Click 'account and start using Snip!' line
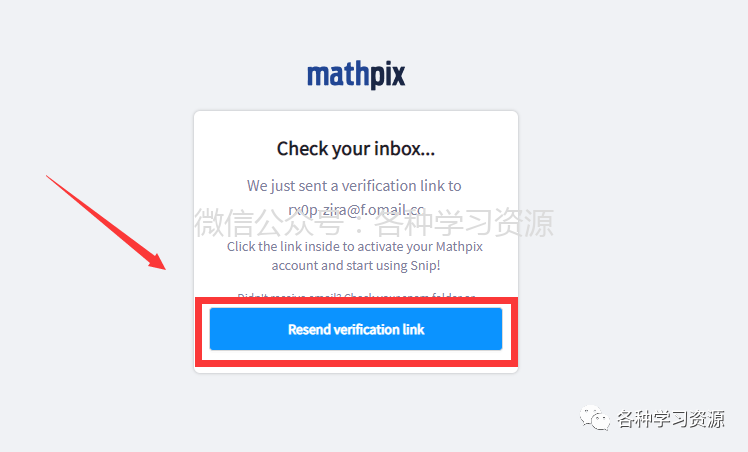 [x=356, y=265]
